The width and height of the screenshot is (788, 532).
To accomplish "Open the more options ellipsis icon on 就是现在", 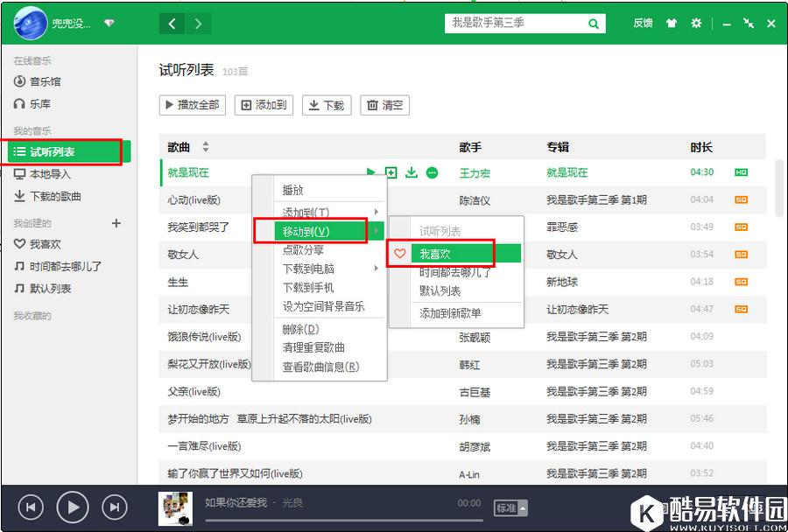I will point(431,172).
